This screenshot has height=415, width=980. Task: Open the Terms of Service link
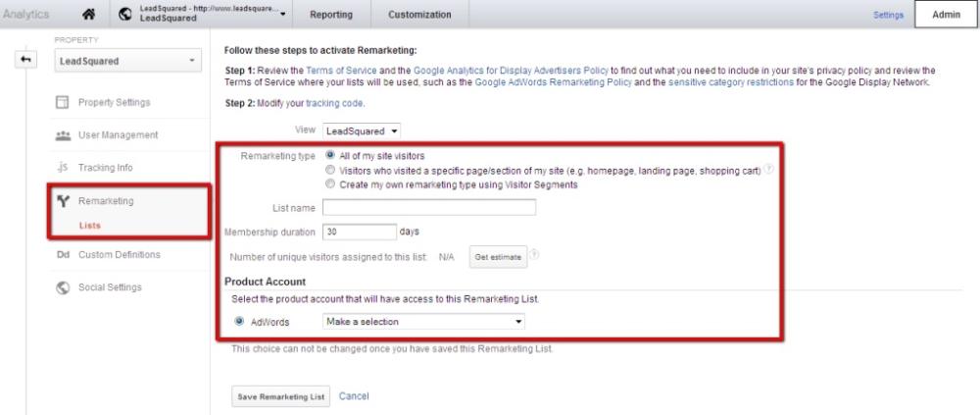coord(341,70)
